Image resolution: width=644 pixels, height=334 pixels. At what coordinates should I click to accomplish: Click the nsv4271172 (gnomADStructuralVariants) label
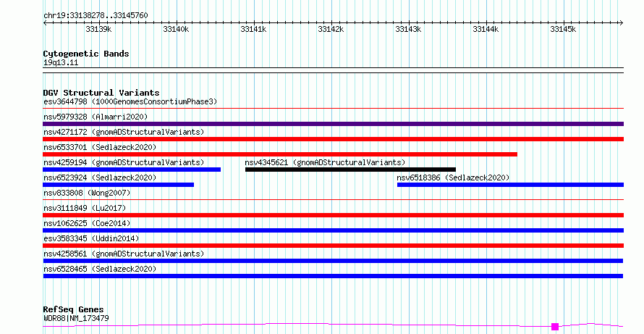pos(124,132)
